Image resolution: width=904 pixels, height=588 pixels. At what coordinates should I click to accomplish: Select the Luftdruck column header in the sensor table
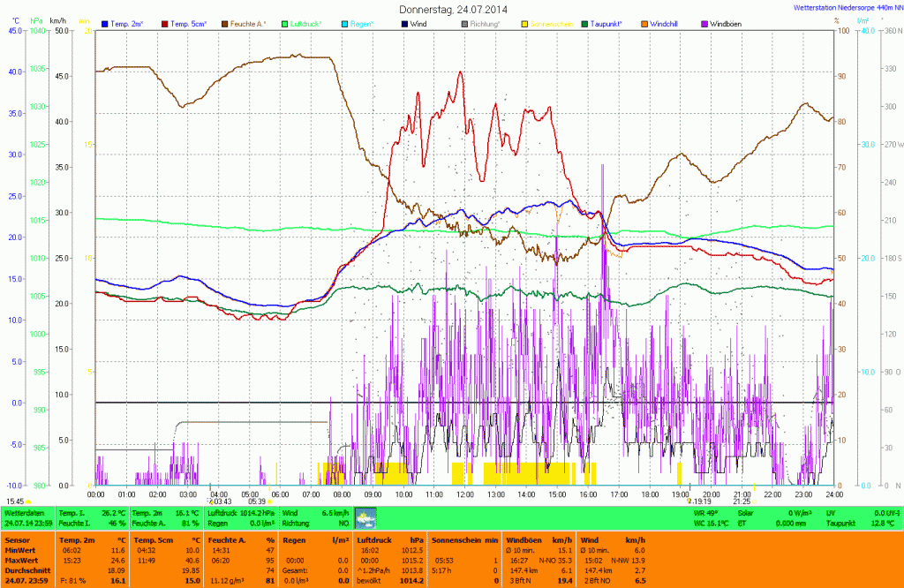pos(373,539)
